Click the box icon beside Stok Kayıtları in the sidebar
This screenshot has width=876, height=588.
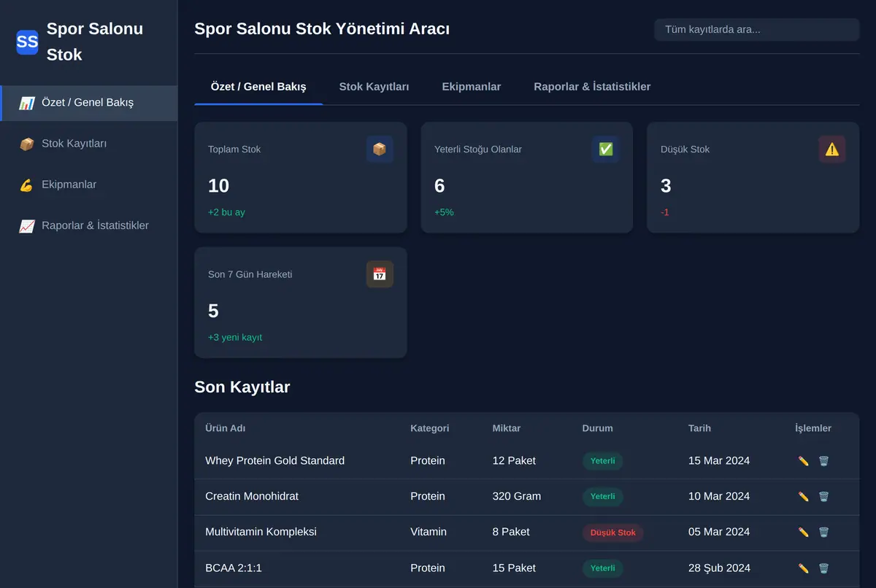(x=27, y=144)
